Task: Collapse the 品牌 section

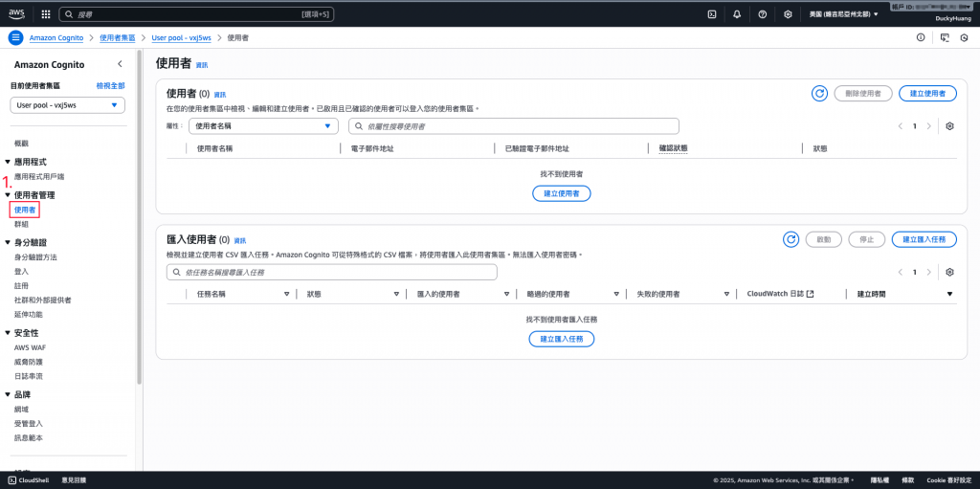Action: (x=8, y=394)
